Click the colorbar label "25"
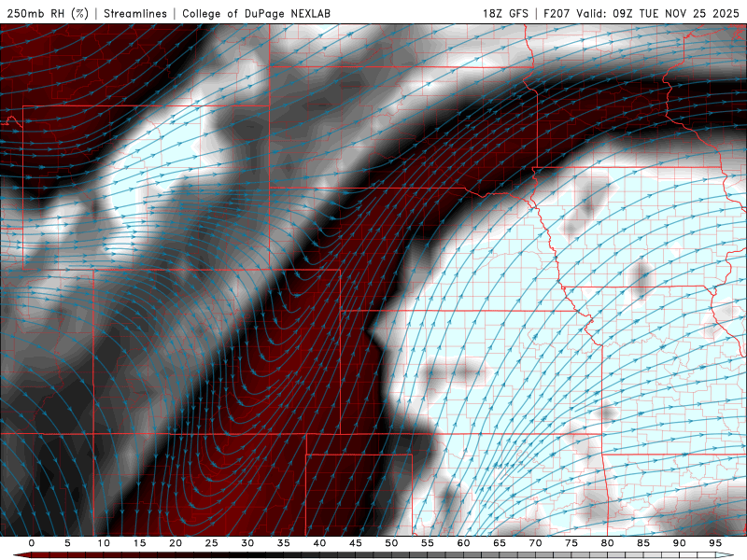Image resolution: width=747 pixels, height=560 pixels. pos(212,543)
